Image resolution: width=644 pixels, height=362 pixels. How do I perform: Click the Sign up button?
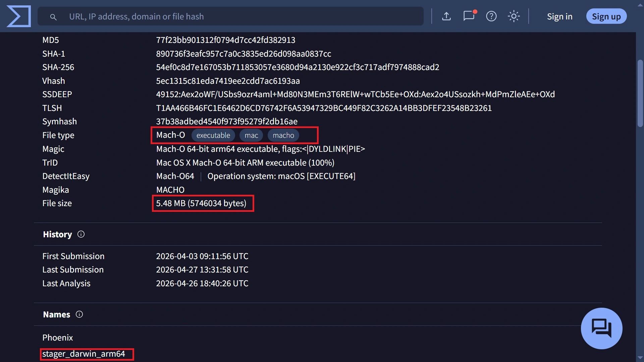[606, 16]
